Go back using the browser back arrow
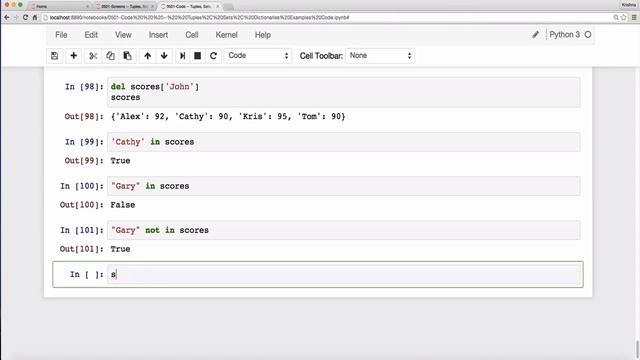Screen dimensions: 640x360 pos(7,17)
